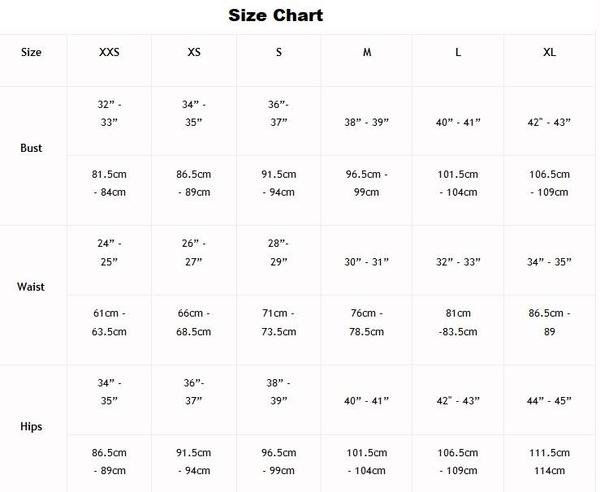Select the XXS size column header
The image size is (600, 492).
pos(109,52)
